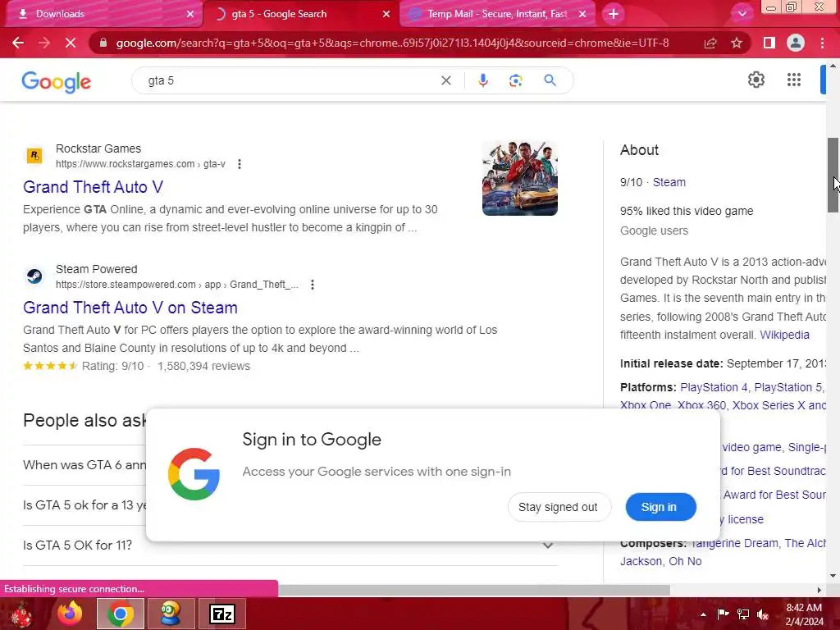This screenshot has width=840, height=630.
Task: Expand 'When was GTA 6 ann...' question
Action: [84, 465]
